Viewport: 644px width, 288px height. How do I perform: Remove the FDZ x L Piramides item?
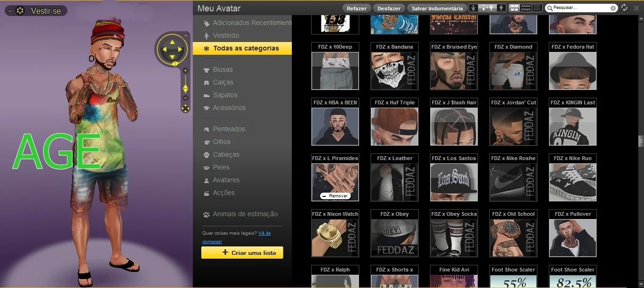tap(335, 196)
